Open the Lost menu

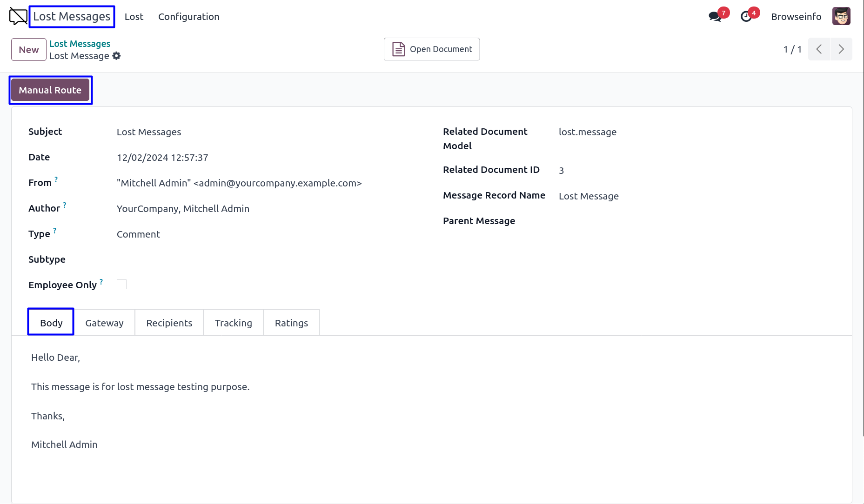click(x=134, y=17)
